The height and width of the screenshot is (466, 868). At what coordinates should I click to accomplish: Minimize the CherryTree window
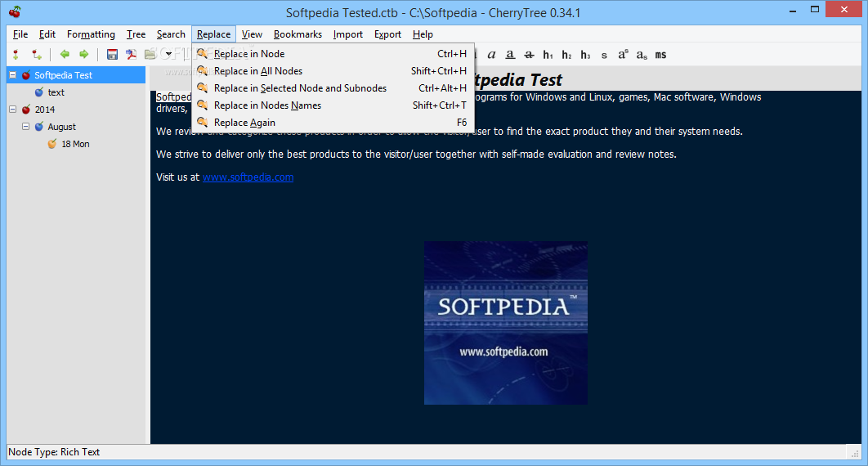[x=793, y=10]
